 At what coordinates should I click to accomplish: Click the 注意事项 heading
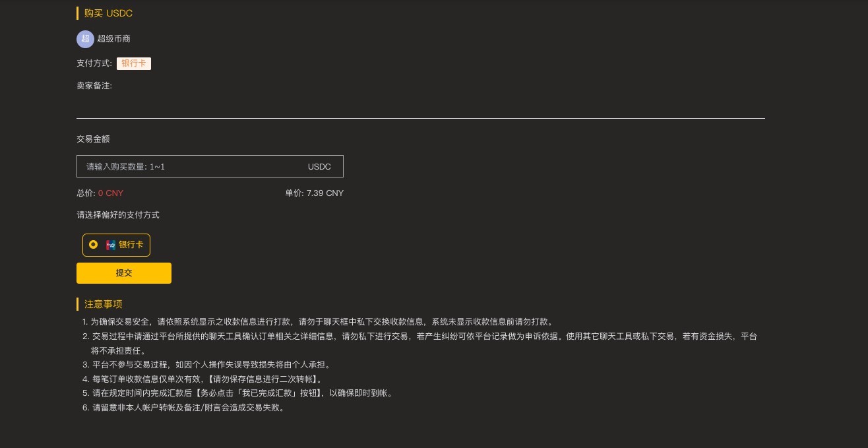[x=103, y=304]
